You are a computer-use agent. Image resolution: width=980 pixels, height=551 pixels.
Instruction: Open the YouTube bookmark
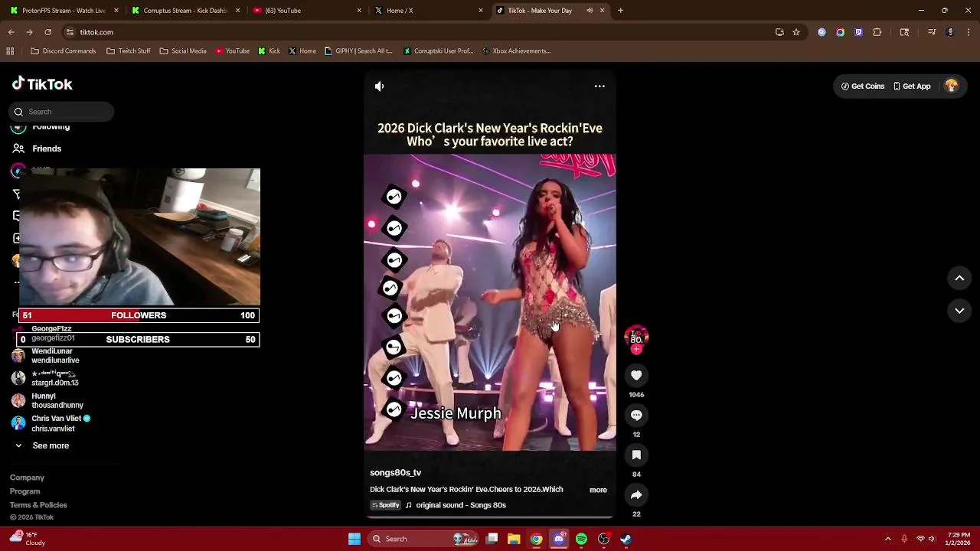[x=232, y=51]
